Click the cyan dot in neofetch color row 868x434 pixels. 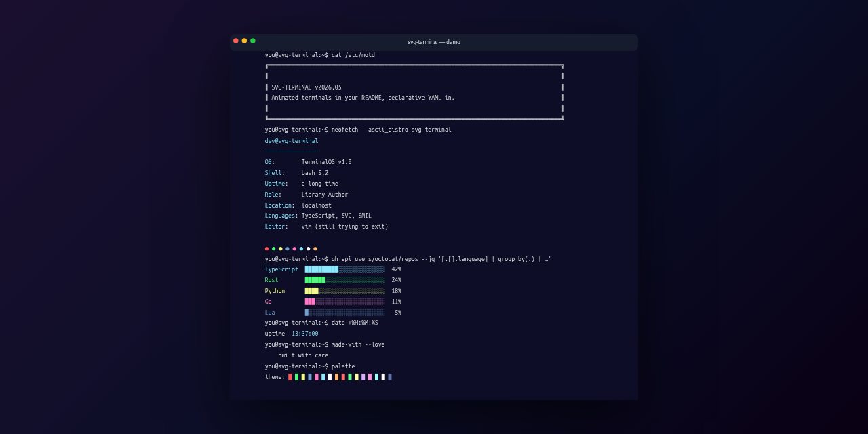(301, 249)
